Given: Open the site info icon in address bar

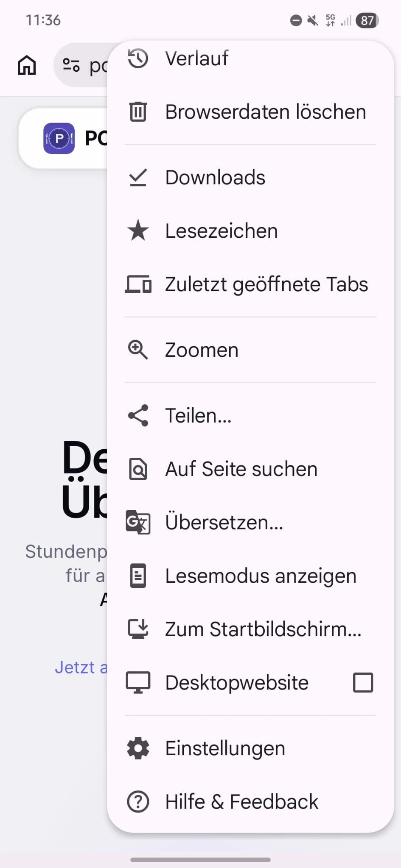Looking at the screenshot, I should tap(71, 65).
